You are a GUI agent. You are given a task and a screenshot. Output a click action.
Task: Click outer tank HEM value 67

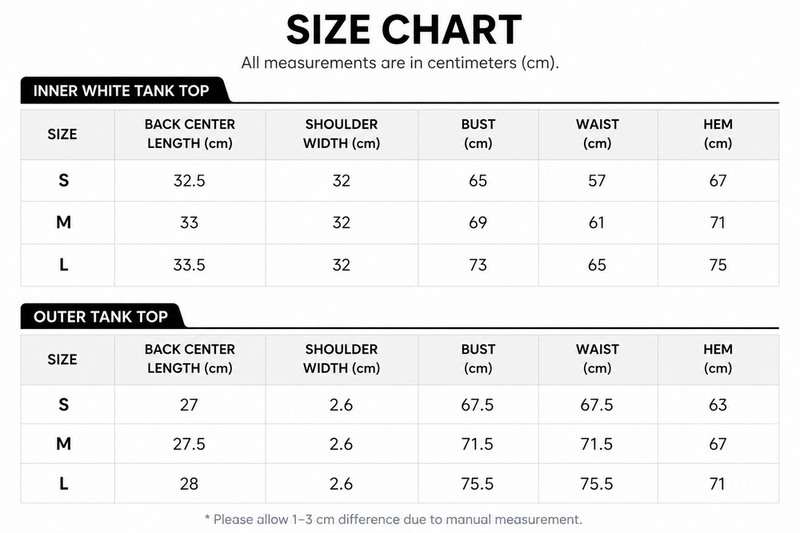[x=718, y=444]
